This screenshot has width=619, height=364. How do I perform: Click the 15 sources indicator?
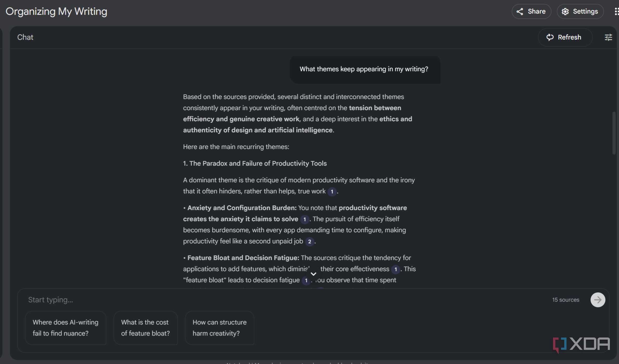[566, 300]
